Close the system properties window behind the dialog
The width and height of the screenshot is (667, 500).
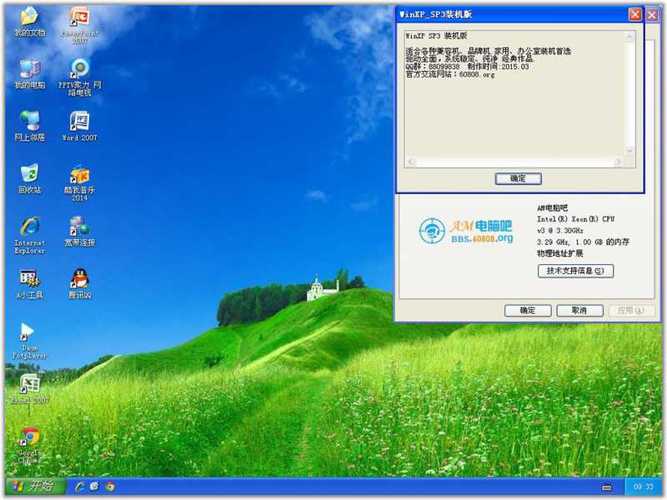pos(652,15)
